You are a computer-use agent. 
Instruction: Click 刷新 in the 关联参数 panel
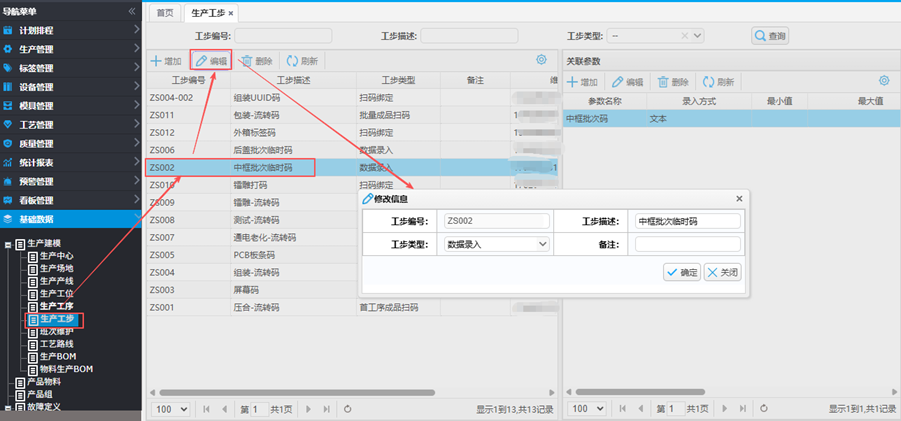click(x=718, y=82)
